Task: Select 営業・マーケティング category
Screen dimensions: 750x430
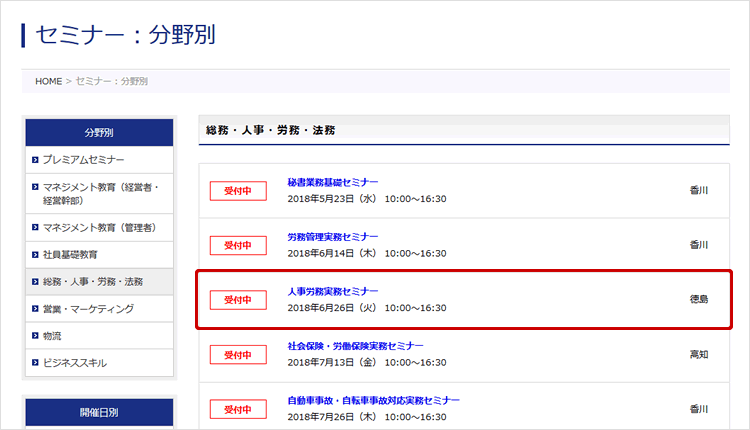Action: coord(88,309)
